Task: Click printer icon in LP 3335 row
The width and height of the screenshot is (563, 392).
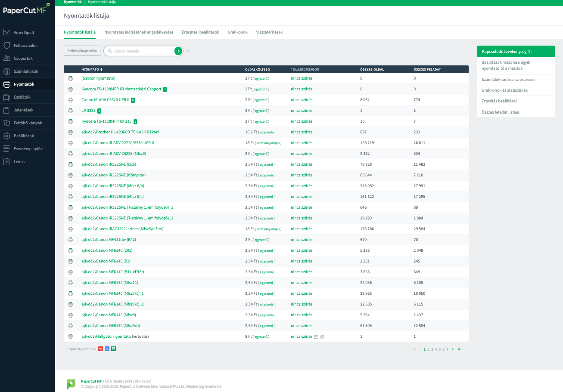Action: point(70,111)
